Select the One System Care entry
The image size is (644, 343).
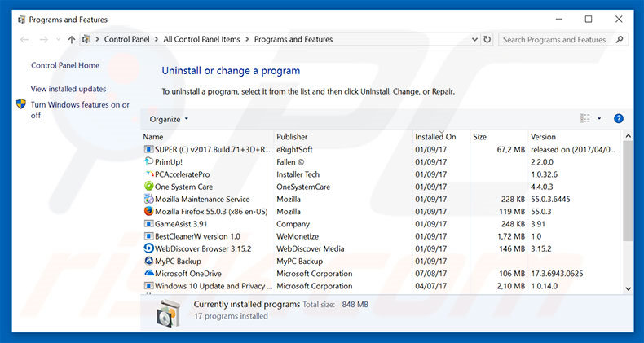pos(184,187)
